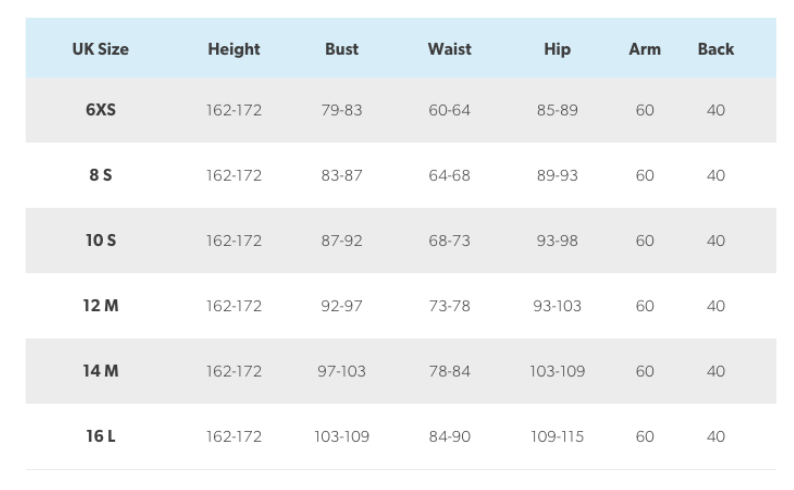This screenshot has height=490, width=794.
Task: Select the 10 S size row label
Action: pyautogui.click(x=100, y=241)
